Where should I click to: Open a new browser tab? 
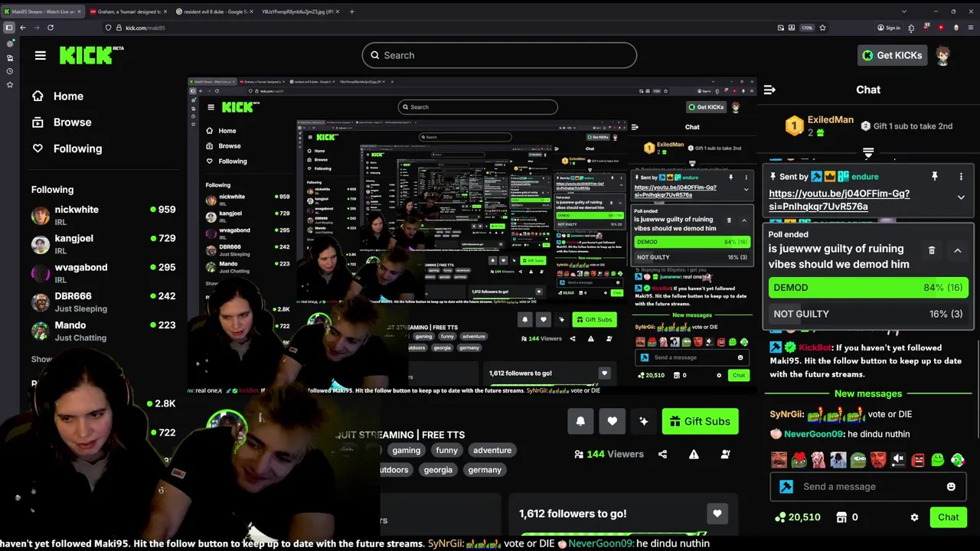click(x=351, y=11)
